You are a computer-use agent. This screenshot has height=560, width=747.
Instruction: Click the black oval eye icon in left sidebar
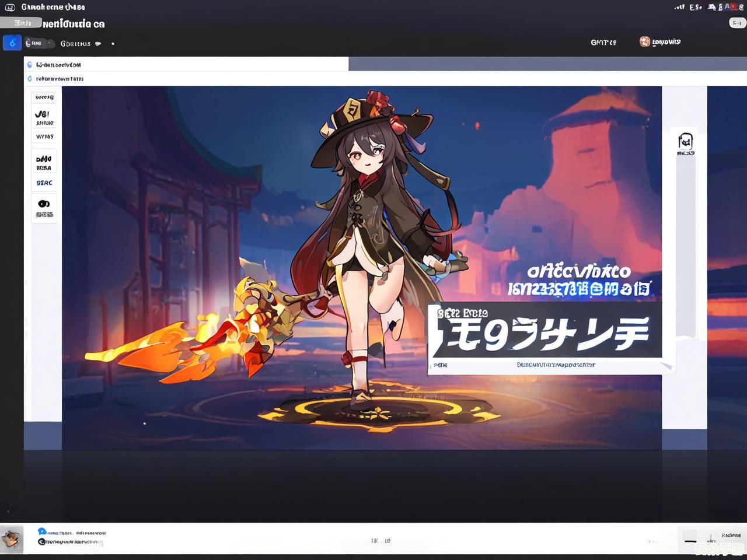[x=44, y=204]
